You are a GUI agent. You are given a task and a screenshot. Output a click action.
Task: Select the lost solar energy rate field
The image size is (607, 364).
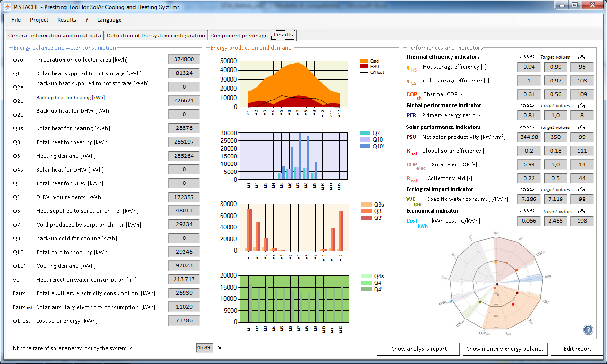pyautogui.click(x=205, y=348)
